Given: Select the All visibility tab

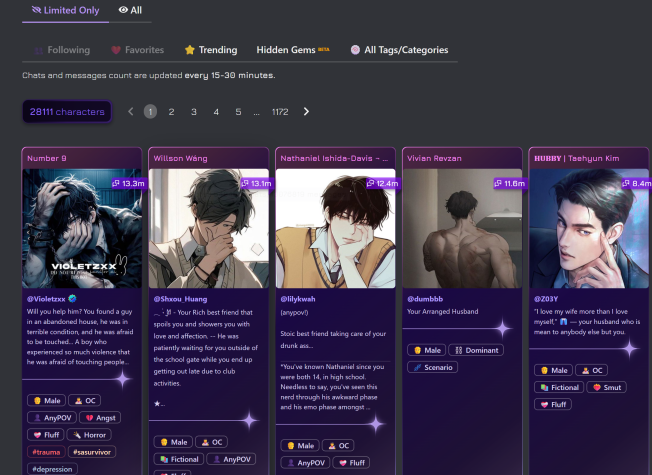Looking at the screenshot, I should [130, 10].
